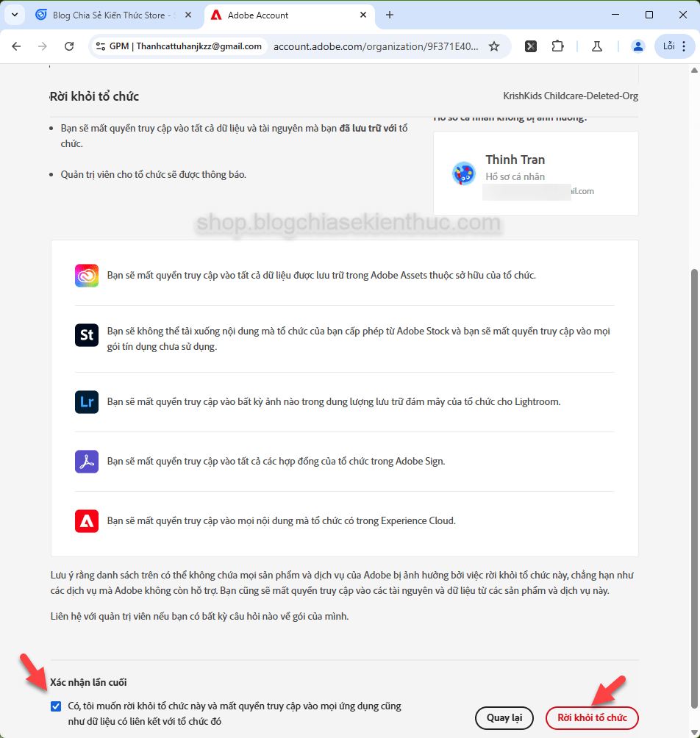Image resolution: width=700 pixels, height=738 pixels.
Task: Go back to the previous page
Action: pyautogui.click(x=16, y=46)
